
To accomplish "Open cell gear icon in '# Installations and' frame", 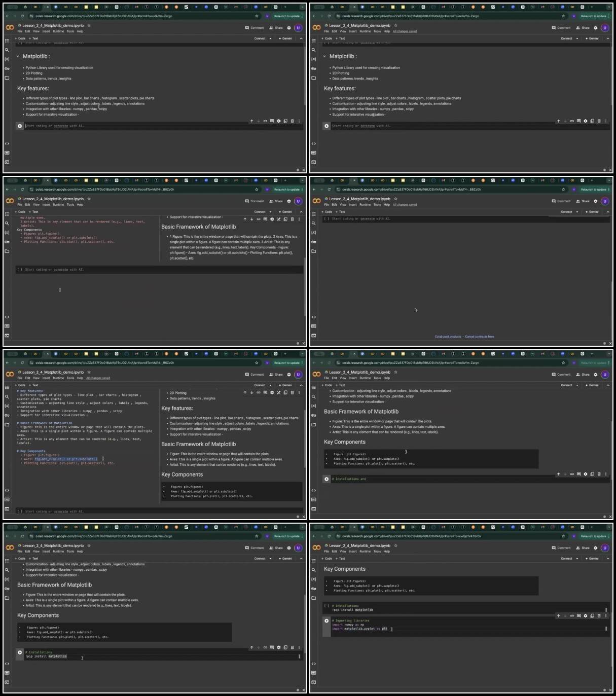I will click(586, 474).
